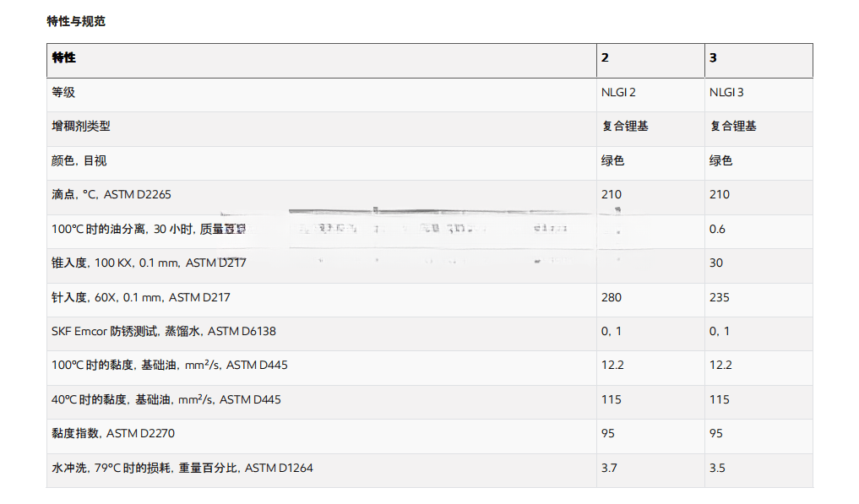Select the NLGI 2 grade cell

click(618, 92)
